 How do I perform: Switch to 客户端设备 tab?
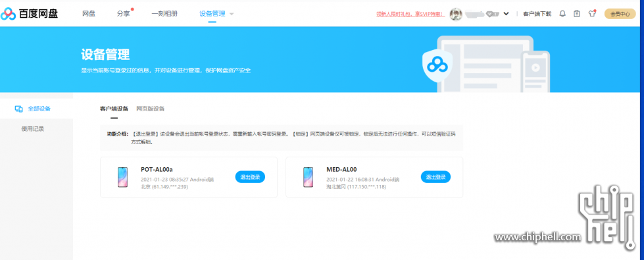[114, 109]
